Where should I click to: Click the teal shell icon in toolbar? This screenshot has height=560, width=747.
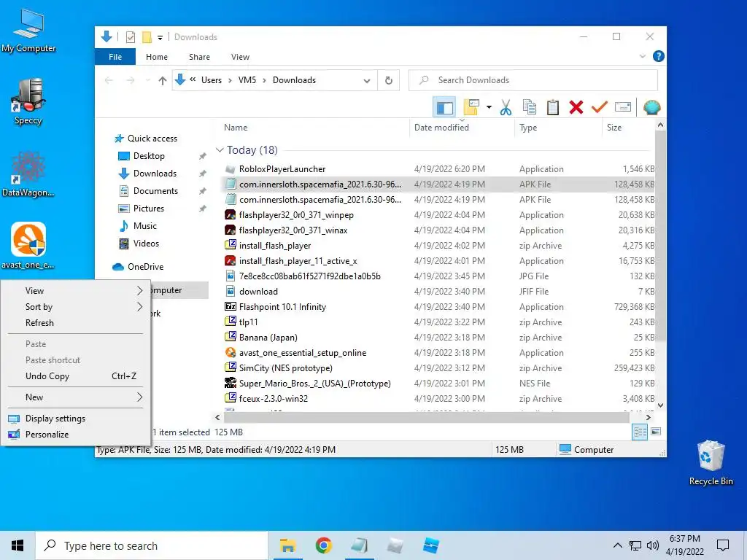pos(651,107)
